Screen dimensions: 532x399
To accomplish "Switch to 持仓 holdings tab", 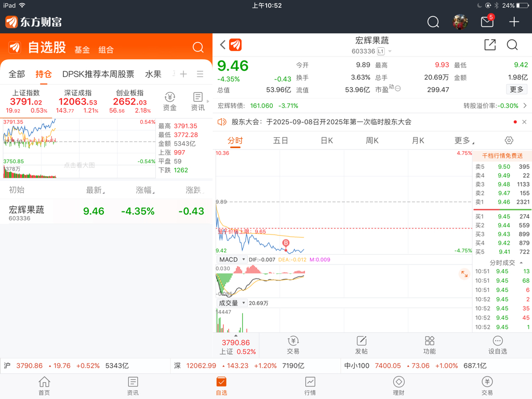I will tap(44, 74).
